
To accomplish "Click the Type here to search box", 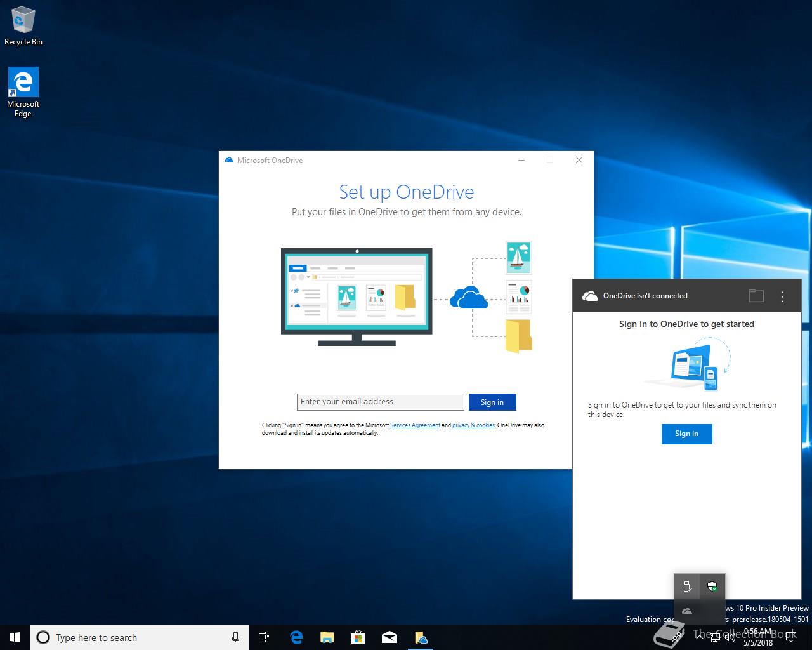I will tap(138, 637).
